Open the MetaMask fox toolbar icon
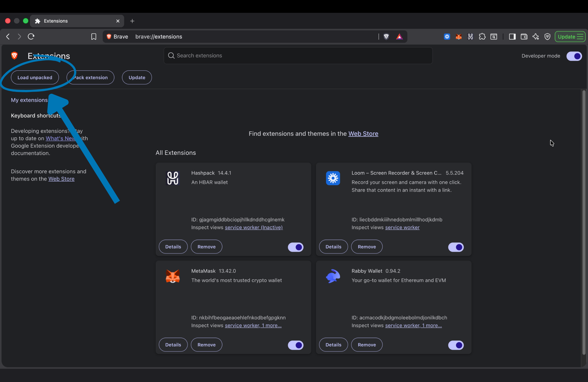Viewport: 588px width, 382px height. [459, 36]
